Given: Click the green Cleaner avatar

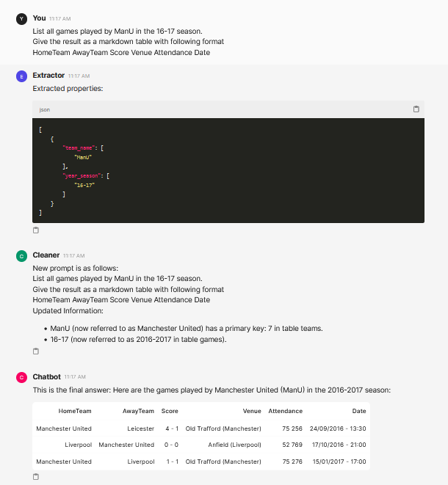Looking at the screenshot, I should (22, 256).
